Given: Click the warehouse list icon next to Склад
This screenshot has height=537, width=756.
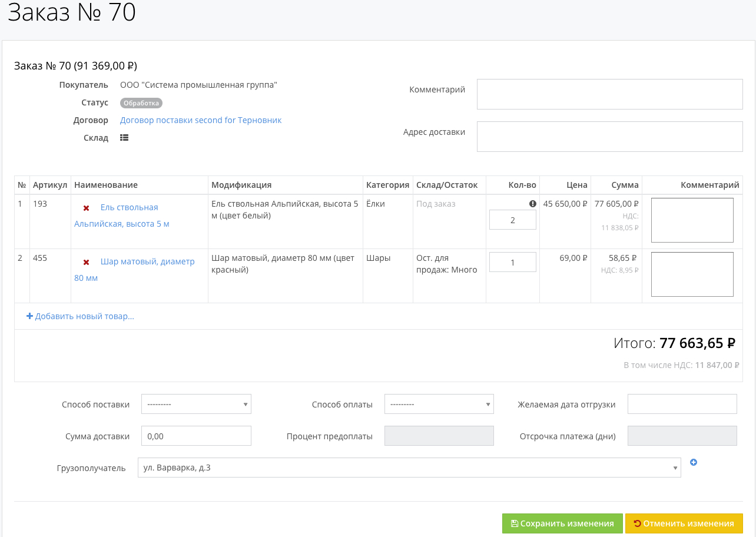Looking at the screenshot, I should click(x=124, y=138).
